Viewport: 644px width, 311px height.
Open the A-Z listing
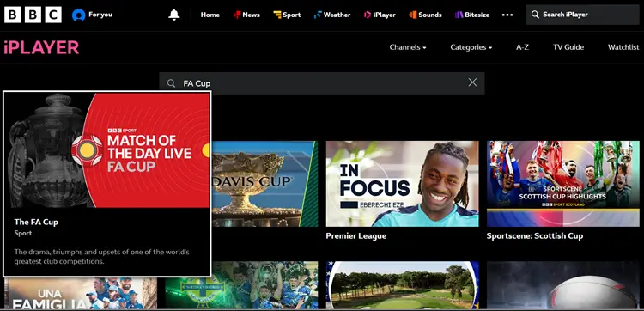522,47
